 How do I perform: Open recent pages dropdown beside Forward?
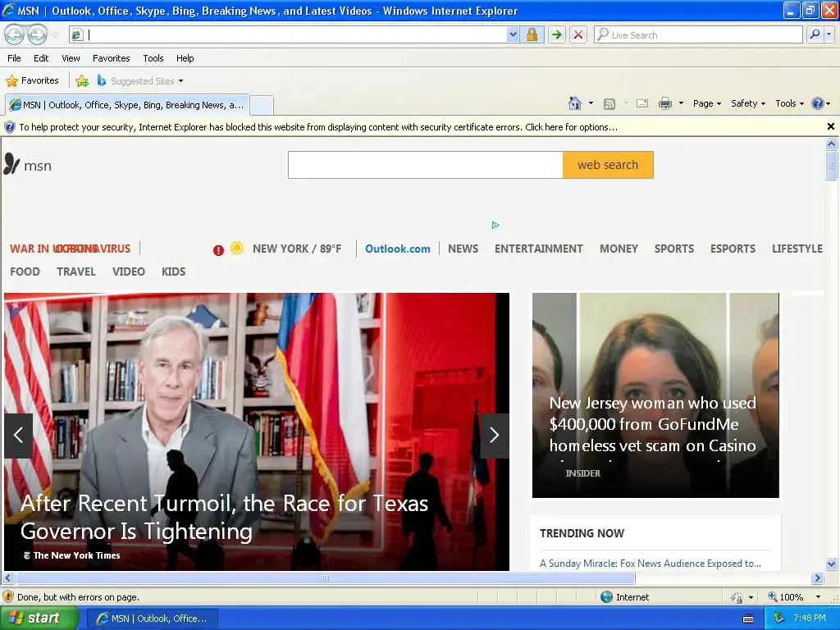point(55,35)
